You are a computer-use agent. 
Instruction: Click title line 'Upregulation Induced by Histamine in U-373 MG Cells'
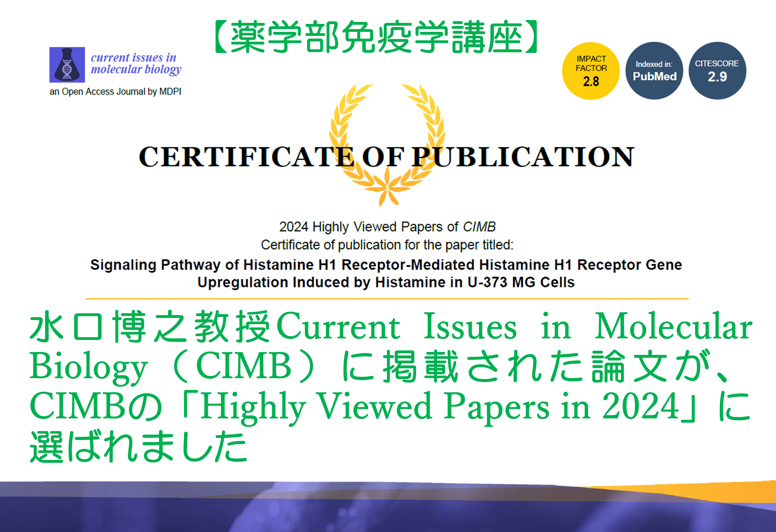click(386, 282)
